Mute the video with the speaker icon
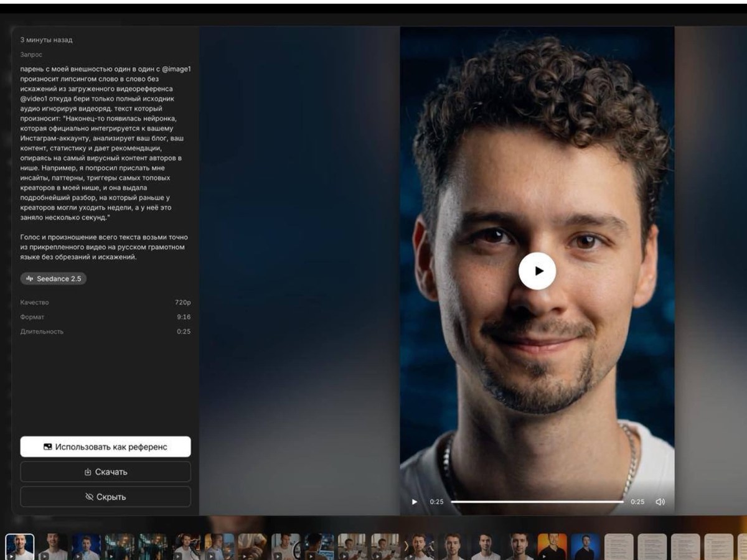The height and width of the screenshot is (560, 747). pos(660,502)
